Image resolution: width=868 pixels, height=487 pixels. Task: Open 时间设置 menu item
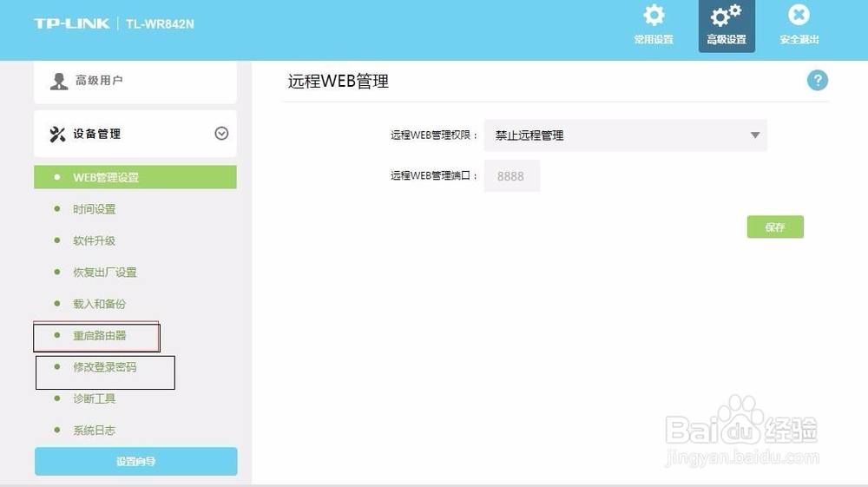[94, 209]
